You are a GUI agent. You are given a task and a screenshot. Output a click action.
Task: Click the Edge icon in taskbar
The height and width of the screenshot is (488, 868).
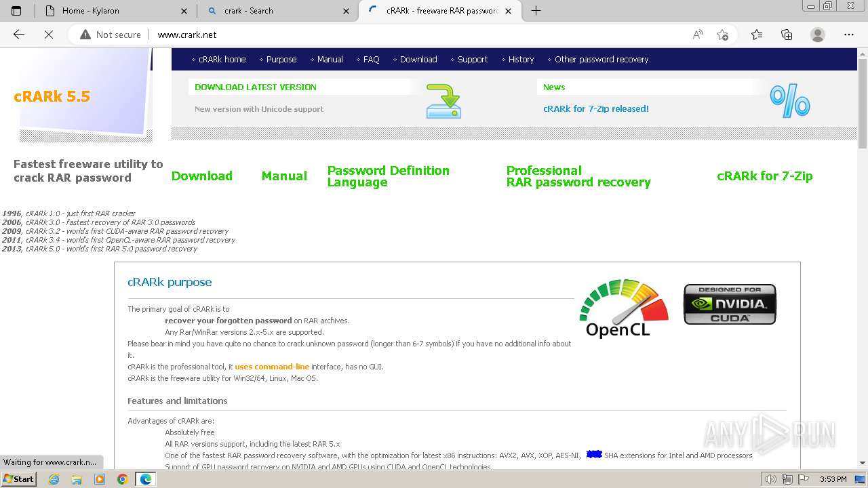coord(145,479)
